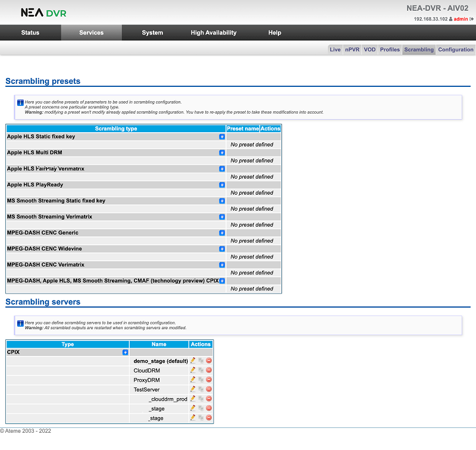476x450 pixels.
Task: Go to the Configuration tab
Action: [x=455, y=50]
